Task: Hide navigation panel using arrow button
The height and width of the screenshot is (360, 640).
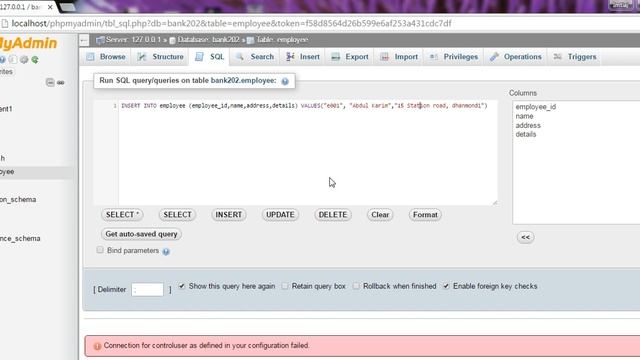Action: (x=84, y=40)
